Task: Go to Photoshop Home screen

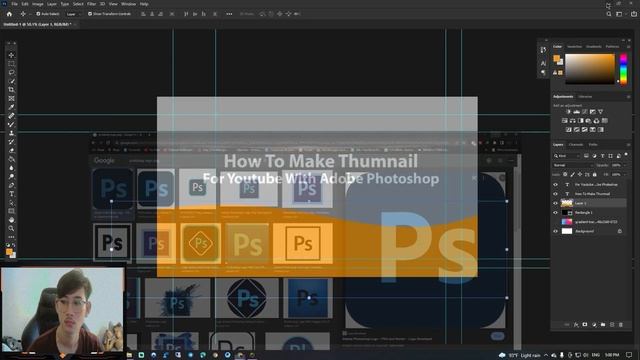Action: pos(9,14)
